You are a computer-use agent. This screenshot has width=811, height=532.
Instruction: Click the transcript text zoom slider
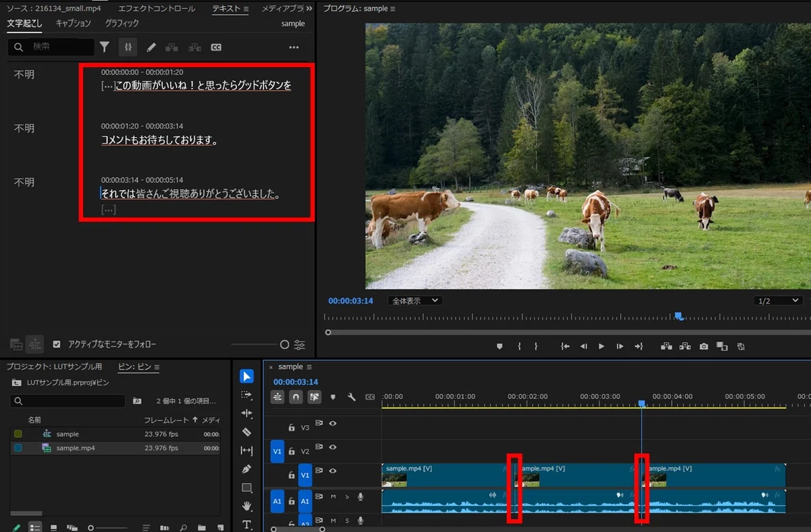[260, 345]
